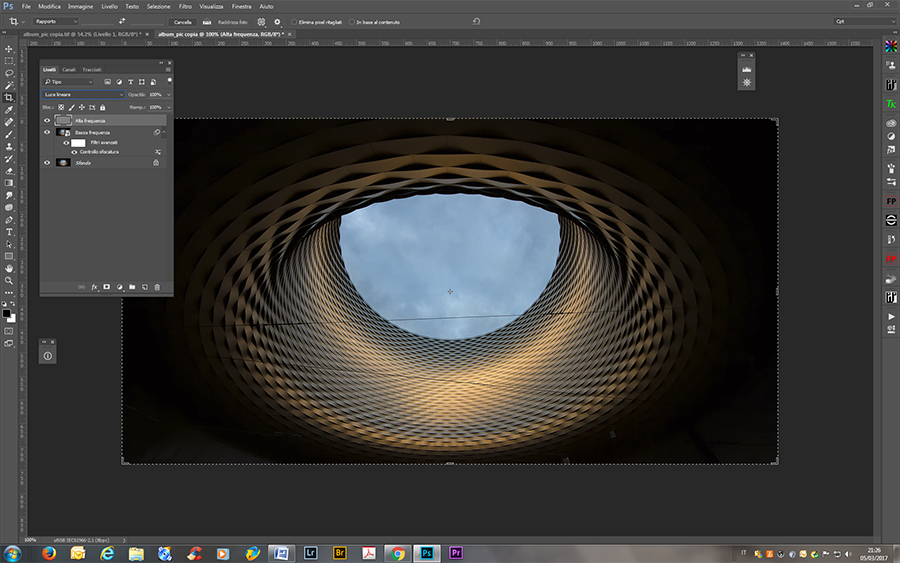Click the foreground color swatch

point(7,314)
